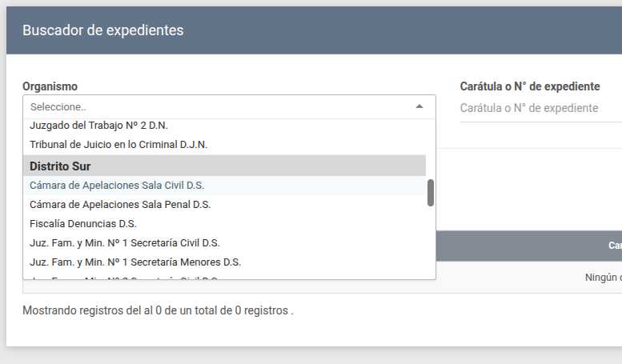
Task: Select Juzgado del Trabajo Nº 2 D.N.
Action: coord(98,126)
